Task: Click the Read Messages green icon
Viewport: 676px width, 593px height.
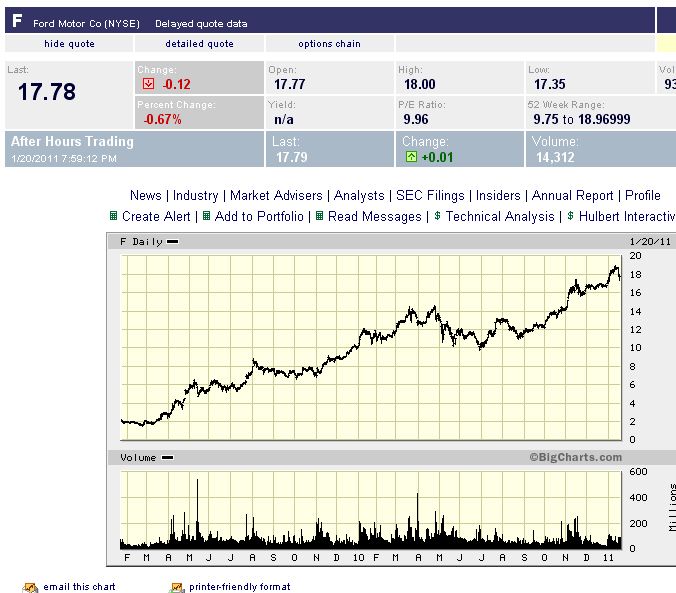Action: 319,215
